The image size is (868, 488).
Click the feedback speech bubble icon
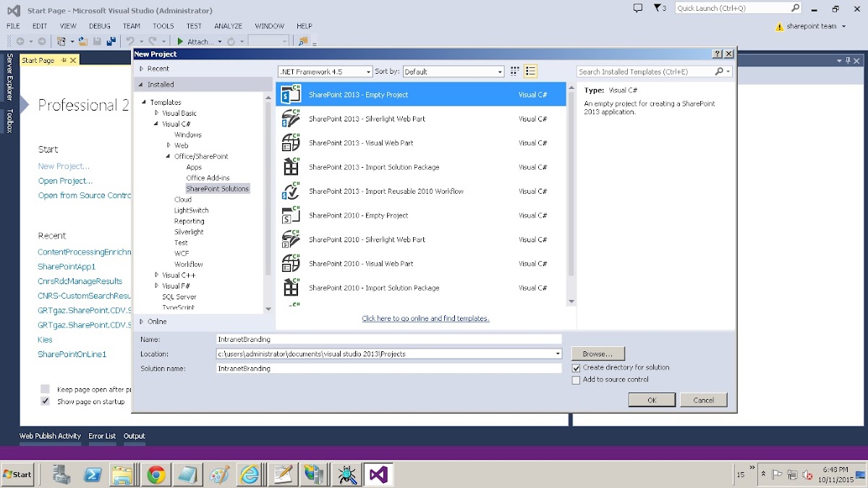(x=637, y=8)
